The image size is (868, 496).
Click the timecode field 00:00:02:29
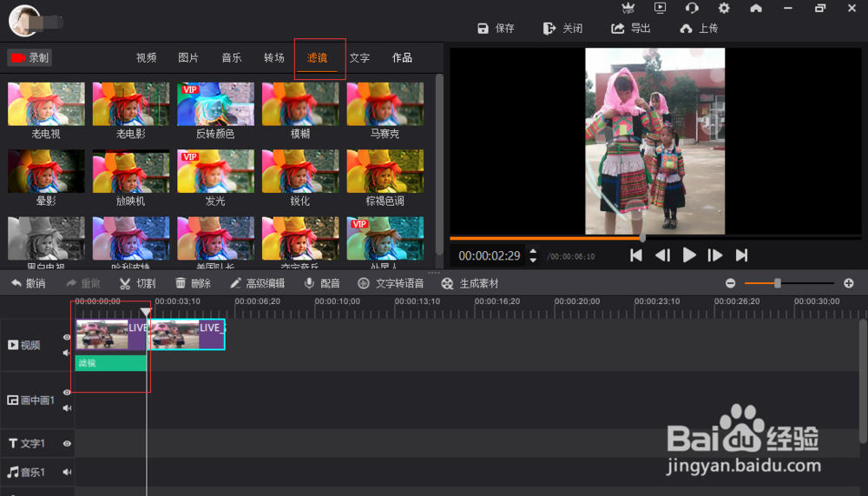coord(490,255)
